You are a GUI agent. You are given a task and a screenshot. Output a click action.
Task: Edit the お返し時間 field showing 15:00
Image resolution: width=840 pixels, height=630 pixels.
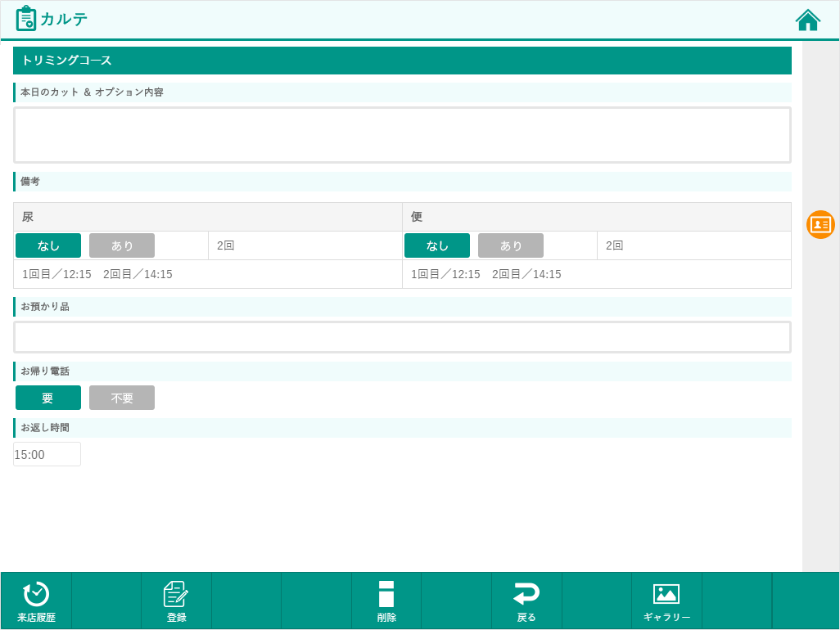(47, 454)
